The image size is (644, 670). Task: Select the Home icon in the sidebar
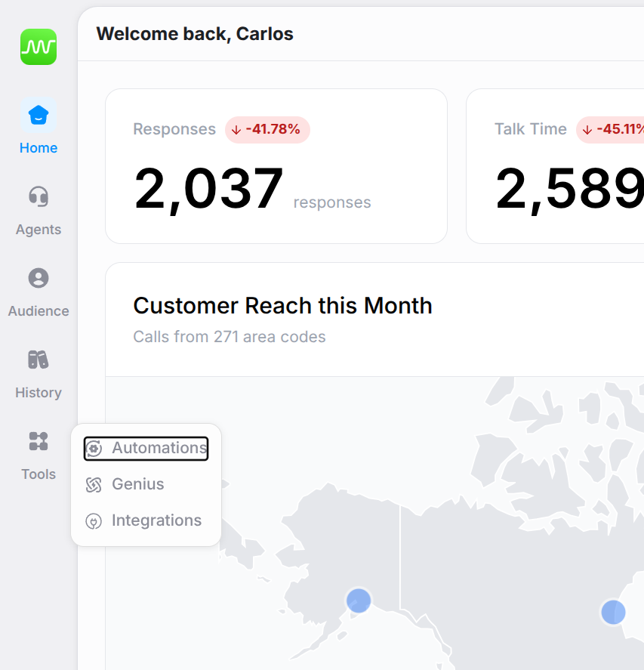[x=38, y=114]
